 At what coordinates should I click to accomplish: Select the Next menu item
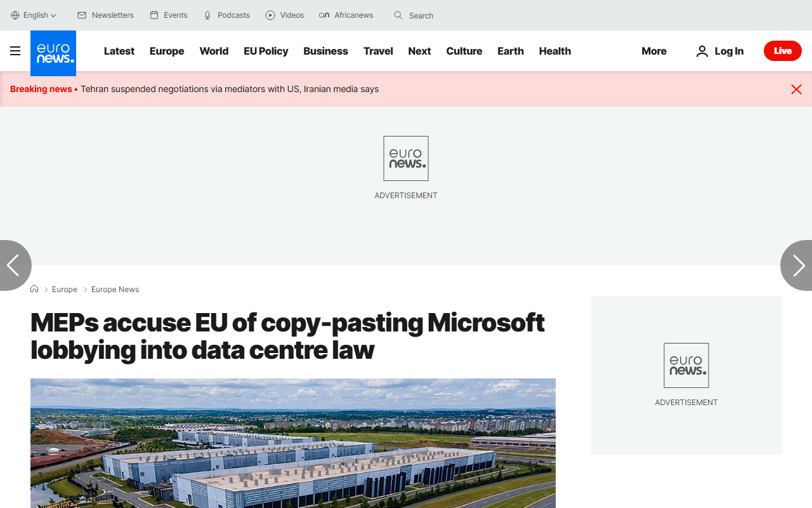(x=419, y=51)
